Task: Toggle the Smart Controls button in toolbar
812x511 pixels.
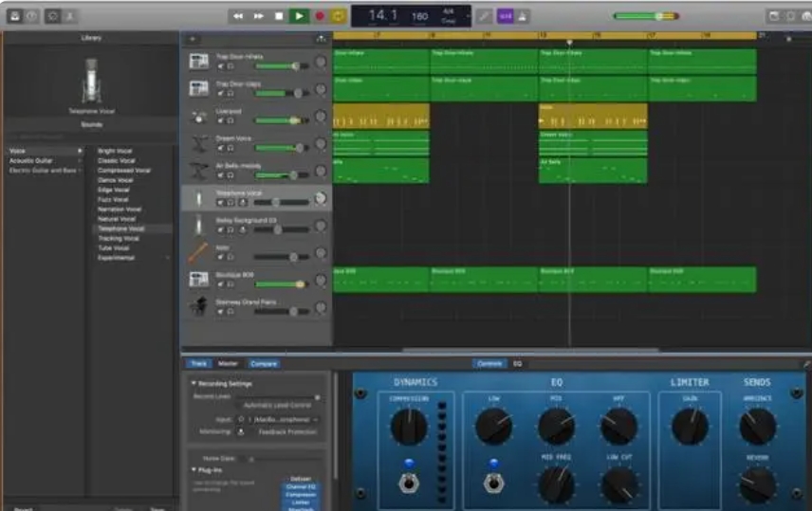Action: pos(53,16)
